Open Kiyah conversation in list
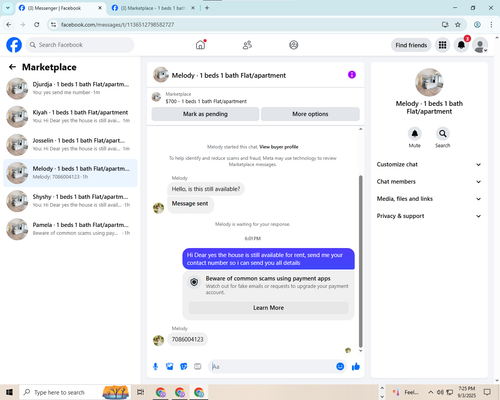Image resolution: width=500 pixels, height=400 pixels. click(x=70, y=116)
